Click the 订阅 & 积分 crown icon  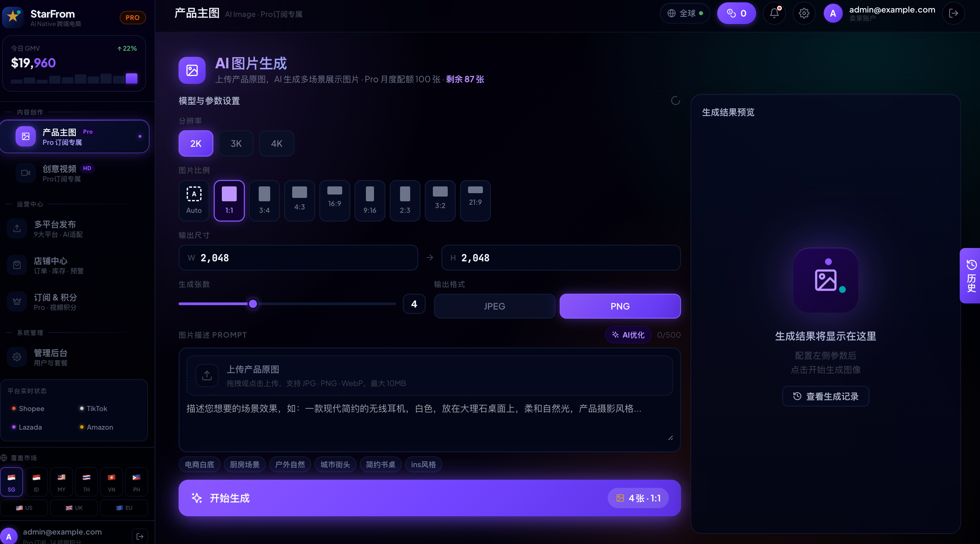(x=17, y=301)
